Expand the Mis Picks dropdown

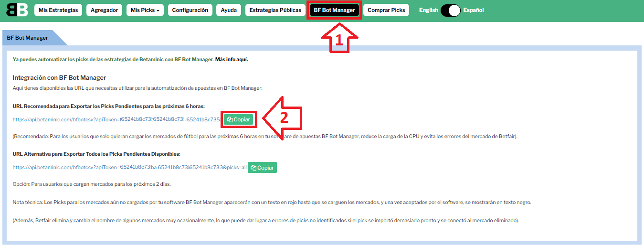145,10
